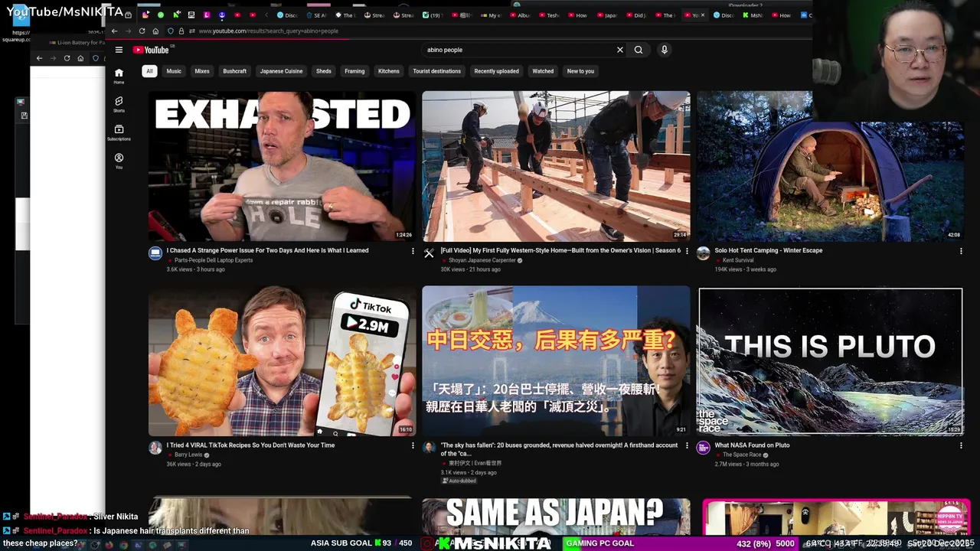Open The Space Race channel name link
Screen dimensions: 980x551
click(x=742, y=455)
